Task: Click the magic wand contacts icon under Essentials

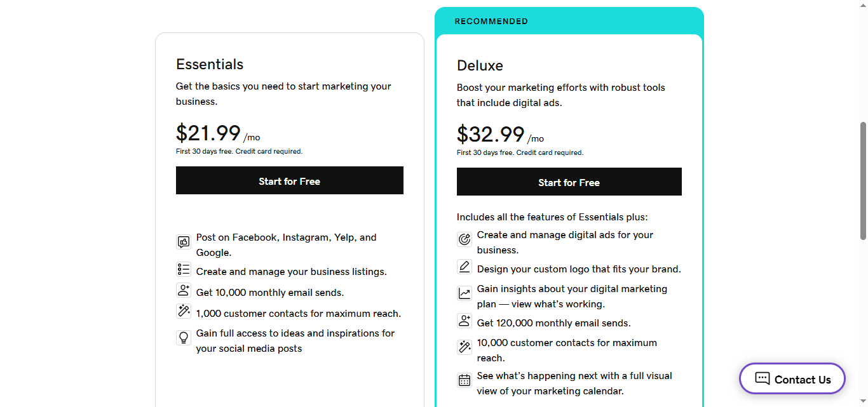Action: click(184, 311)
